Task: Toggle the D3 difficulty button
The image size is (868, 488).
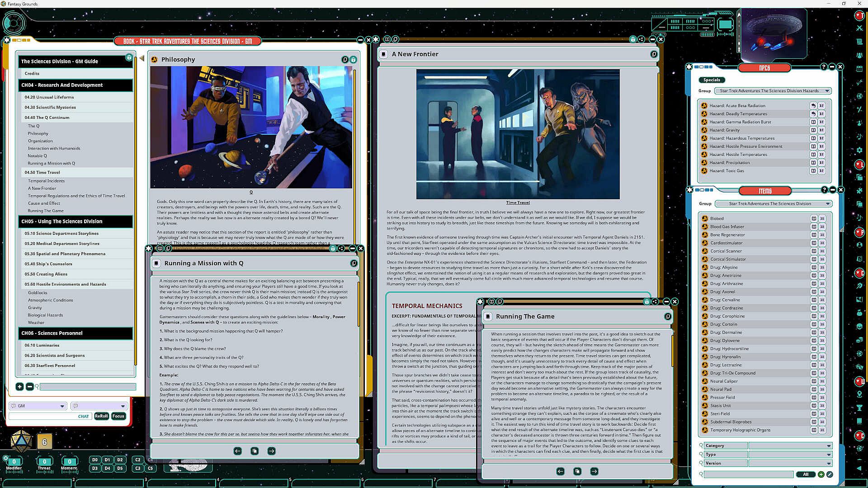Action: tap(94, 469)
